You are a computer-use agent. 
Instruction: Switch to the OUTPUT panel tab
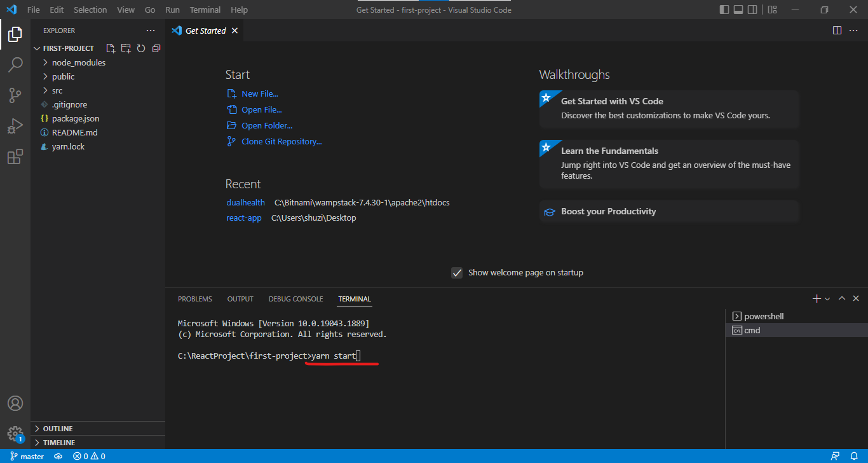(x=240, y=299)
